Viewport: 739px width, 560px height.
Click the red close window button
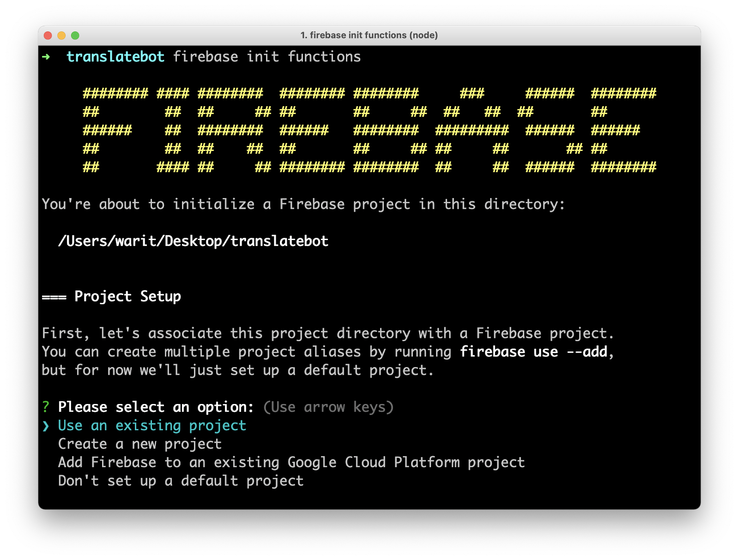48,36
